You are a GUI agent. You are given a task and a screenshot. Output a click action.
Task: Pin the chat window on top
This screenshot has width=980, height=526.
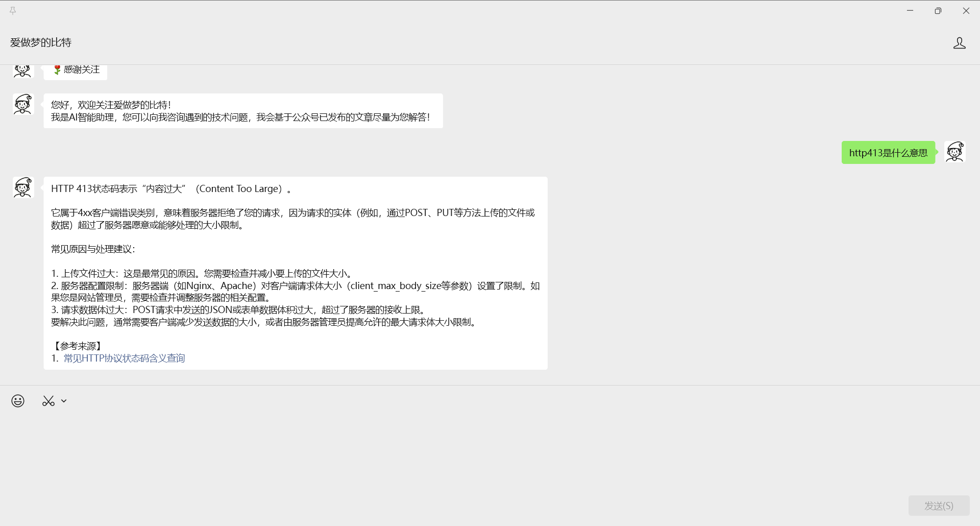[x=13, y=11]
